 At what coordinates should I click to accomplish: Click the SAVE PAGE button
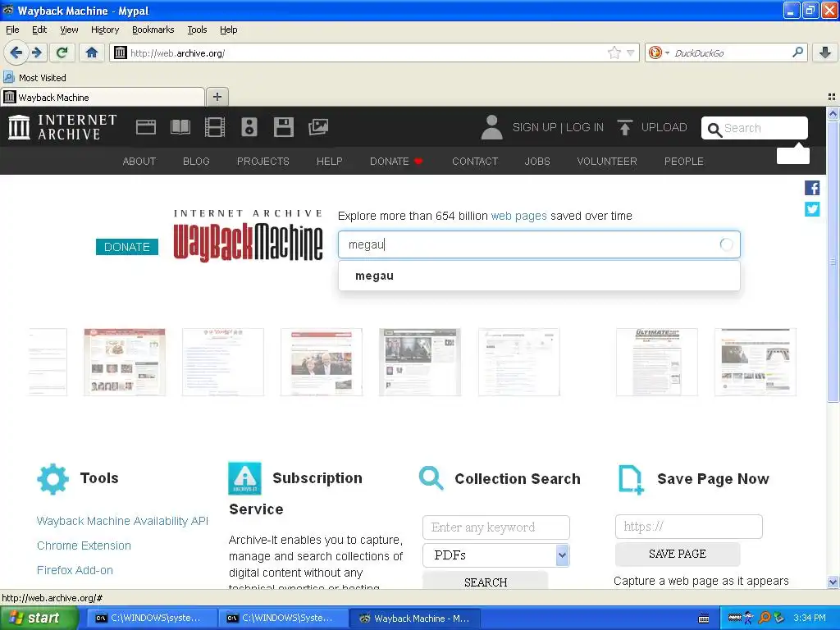pos(678,554)
